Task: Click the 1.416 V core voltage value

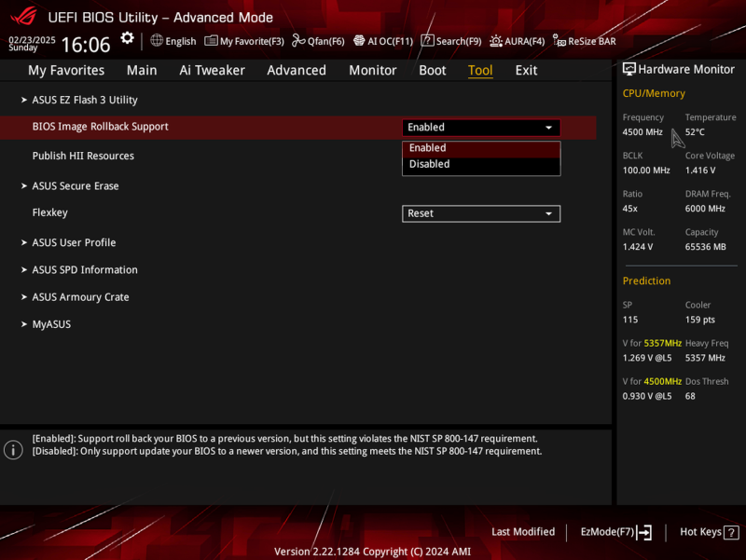Action: coord(700,171)
